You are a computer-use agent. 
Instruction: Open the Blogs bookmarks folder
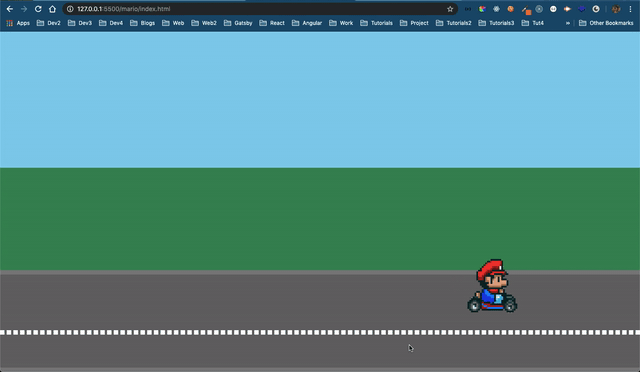(142, 23)
